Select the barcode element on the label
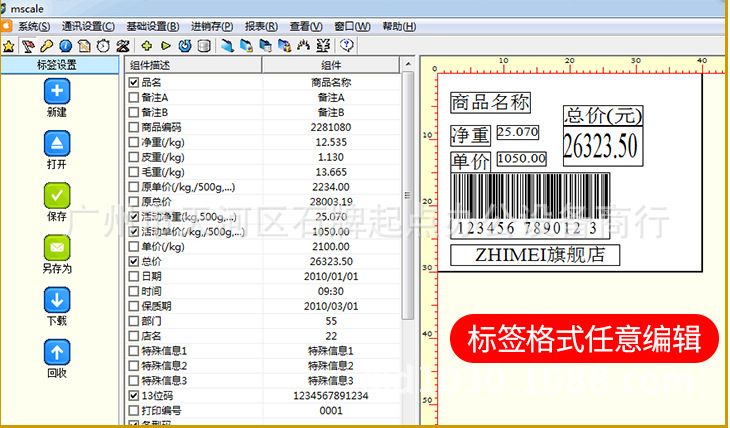Viewport: 730px width, 428px height. coord(530,205)
